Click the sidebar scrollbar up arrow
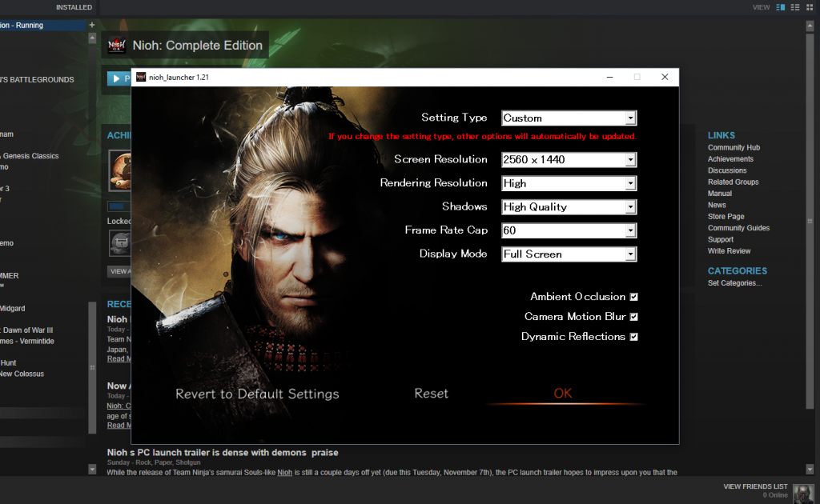The image size is (820, 504). pos(92,38)
